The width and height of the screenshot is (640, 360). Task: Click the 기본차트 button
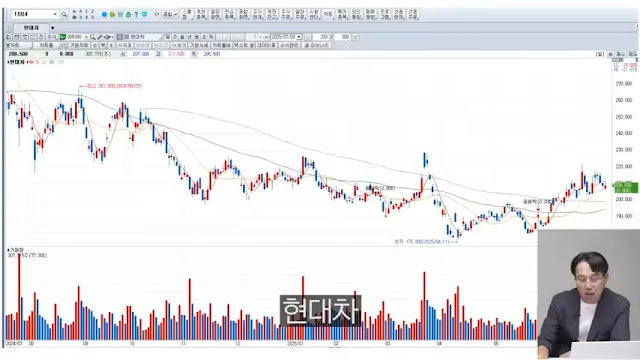pyautogui.click(x=79, y=45)
